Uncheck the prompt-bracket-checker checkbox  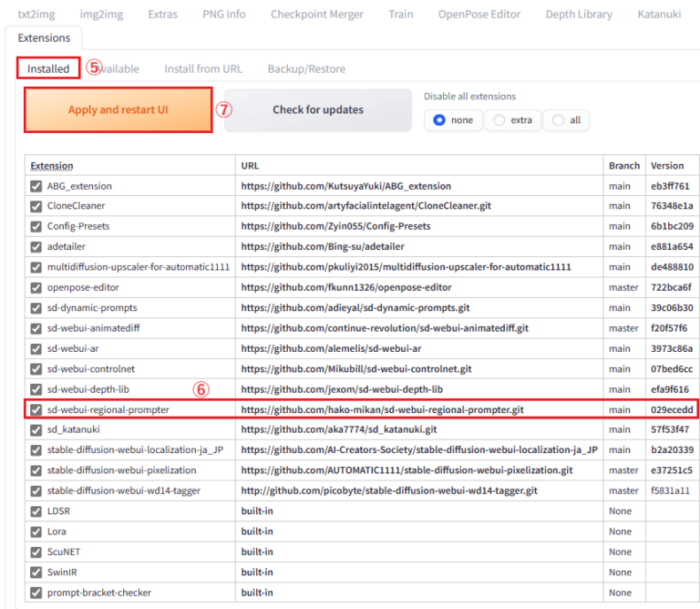36,593
